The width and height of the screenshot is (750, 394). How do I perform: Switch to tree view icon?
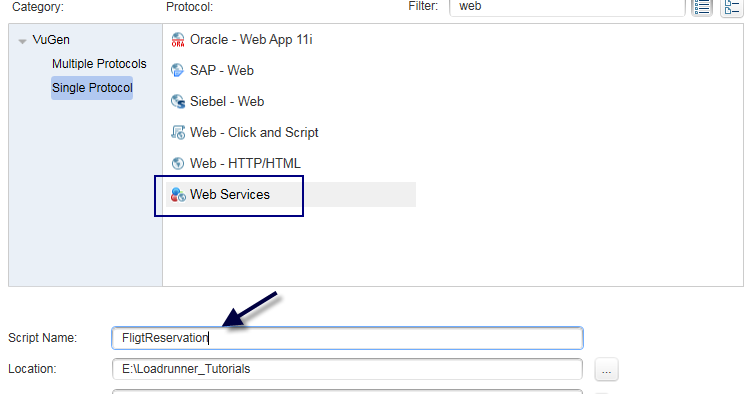coord(732,7)
